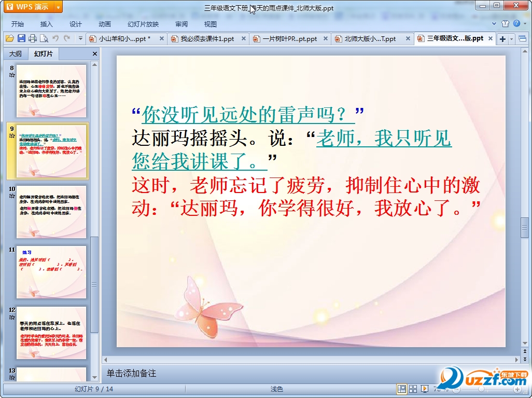Open the 插入 ribbon tab
This screenshot has height=398, width=532.
[x=47, y=24]
